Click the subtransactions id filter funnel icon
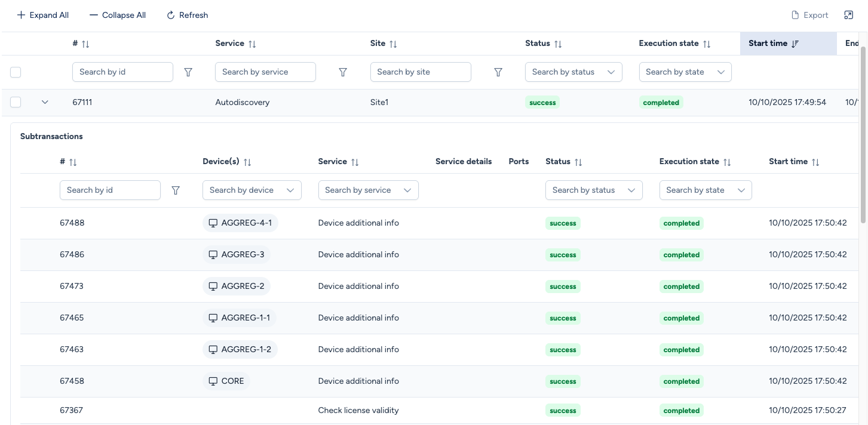 pos(176,190)
